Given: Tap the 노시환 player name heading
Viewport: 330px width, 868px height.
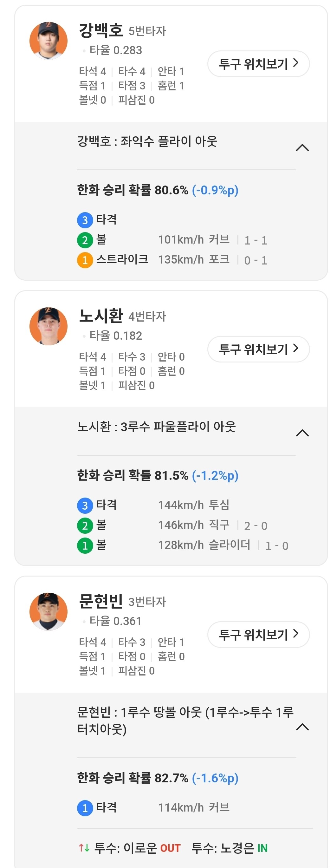Looking at the screenshot, I should click(101, 316).
